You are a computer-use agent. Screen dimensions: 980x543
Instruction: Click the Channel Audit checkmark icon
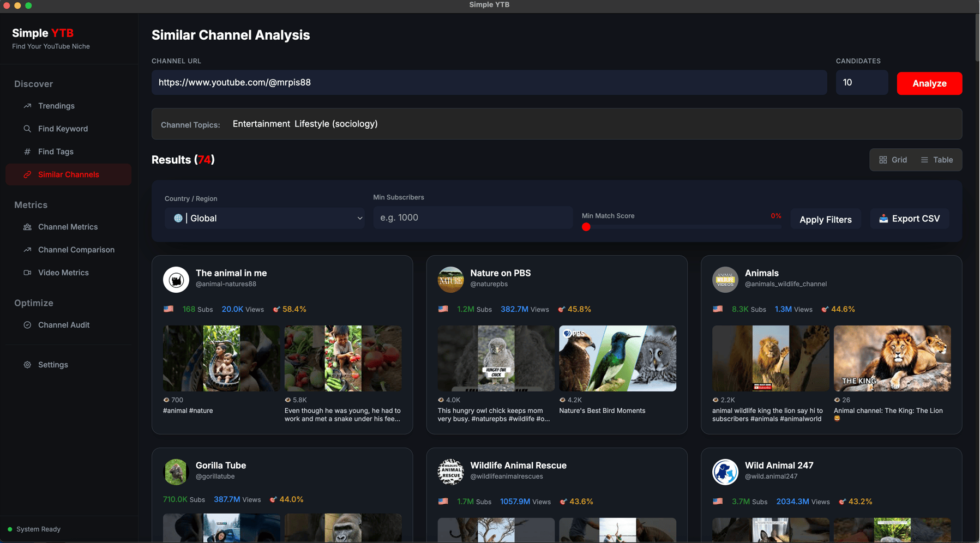pyautogui.click(x=27, y=325)
